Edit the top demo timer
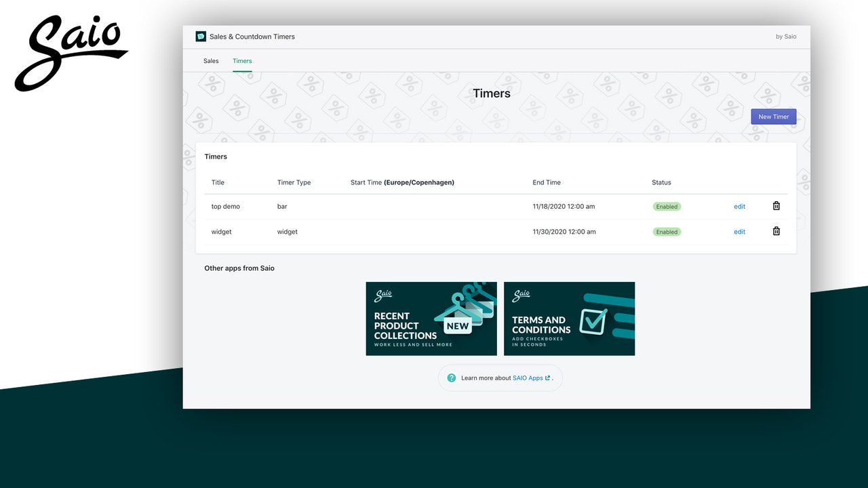Image resolution: width=868 pixels, height=488 pixels. pos(739,206)
